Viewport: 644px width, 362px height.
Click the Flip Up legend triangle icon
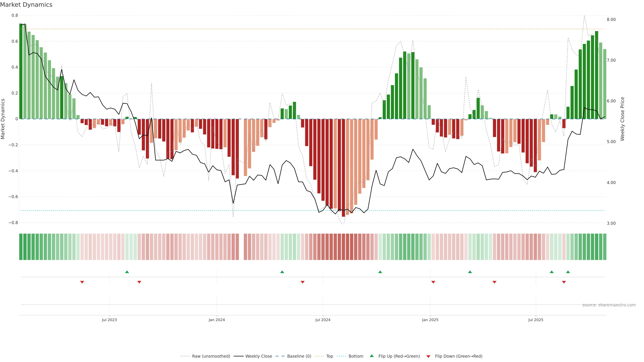[371, 356]
